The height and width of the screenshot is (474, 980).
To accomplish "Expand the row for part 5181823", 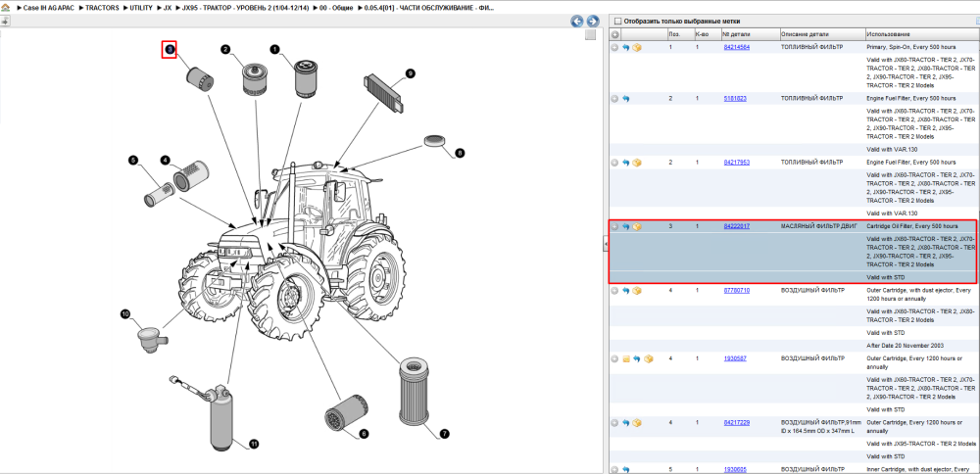I will click(x=615, y=99).
